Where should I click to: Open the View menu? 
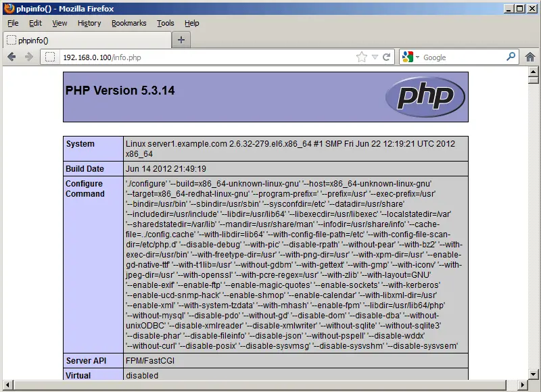coord(60,23)
